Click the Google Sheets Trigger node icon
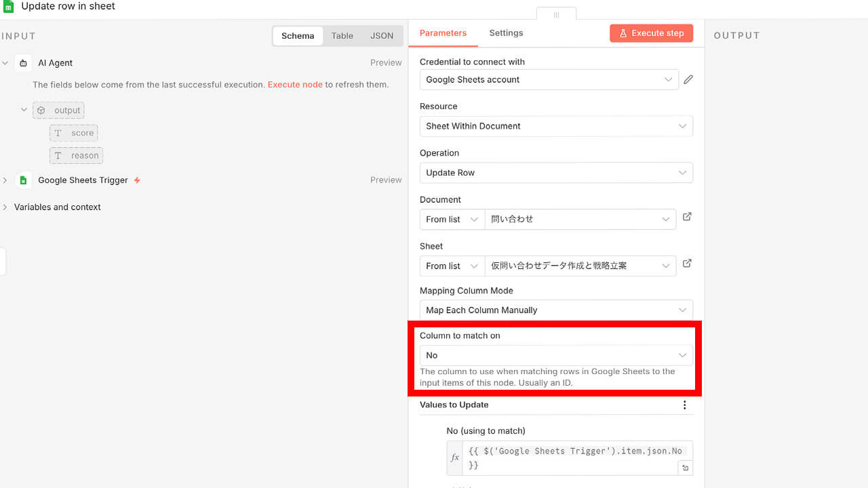The image size is (868, 488). point(24,180)
